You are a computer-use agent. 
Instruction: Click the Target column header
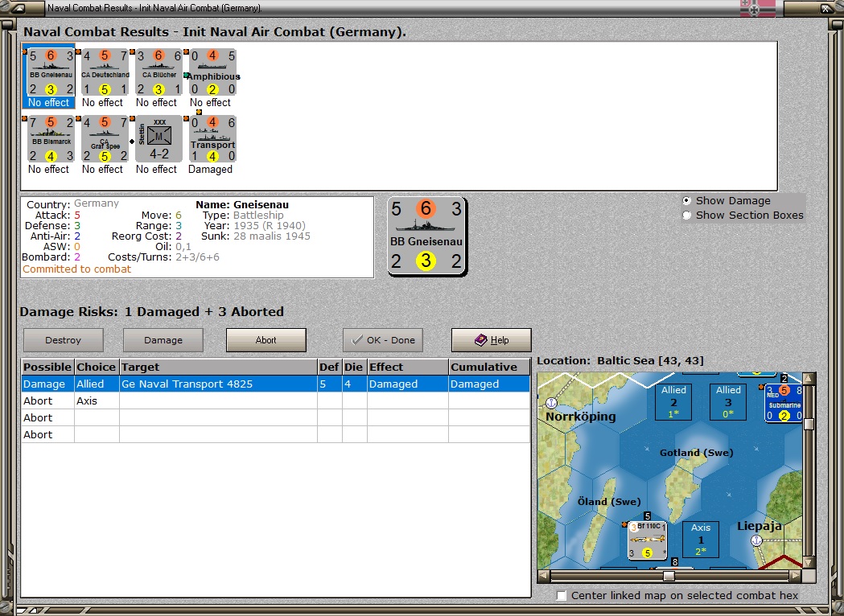point(218,367)
